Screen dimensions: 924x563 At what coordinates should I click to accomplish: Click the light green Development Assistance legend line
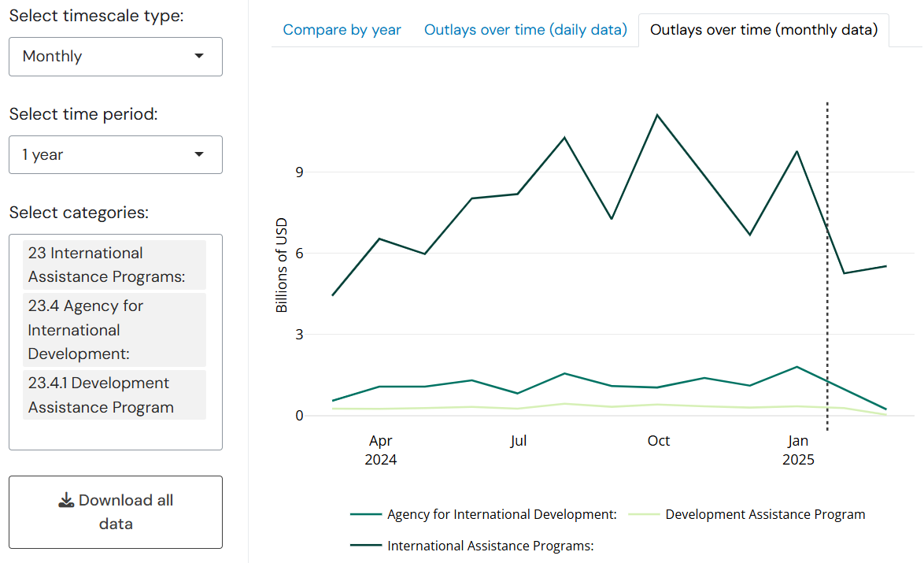(x=643, y=514)
